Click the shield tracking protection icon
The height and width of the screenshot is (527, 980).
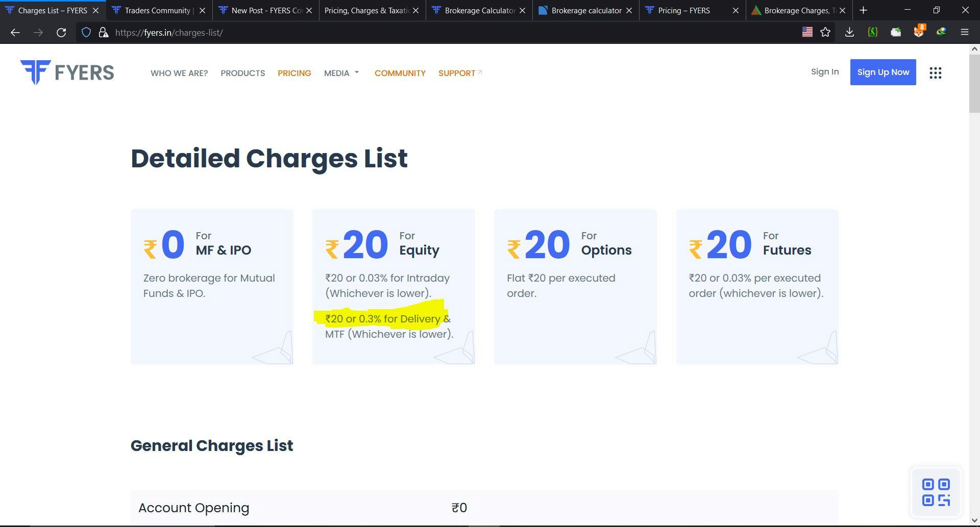pyautogui.click(x=86, y=33)
